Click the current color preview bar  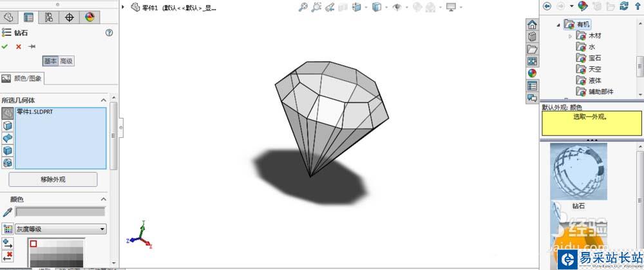61,211
